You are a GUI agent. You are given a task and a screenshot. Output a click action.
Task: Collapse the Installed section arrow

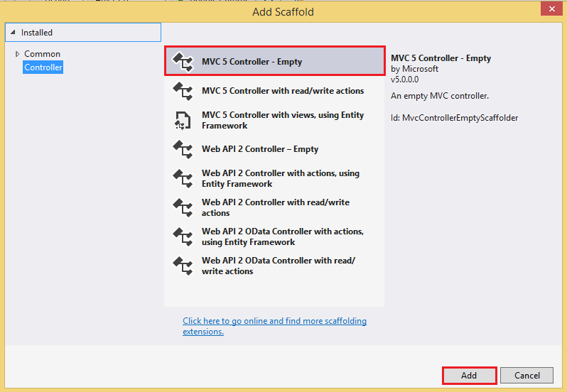point(13,33)
